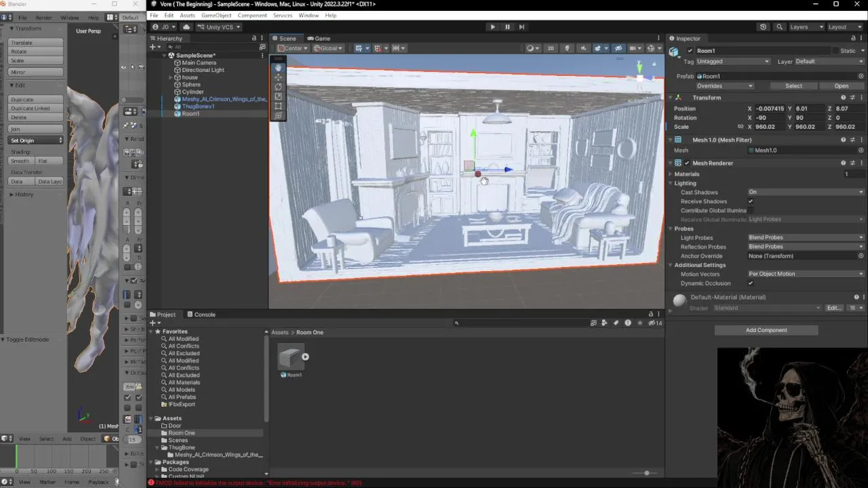
Task: Expand Room1 prefab asset arrow
Action: 305,357
